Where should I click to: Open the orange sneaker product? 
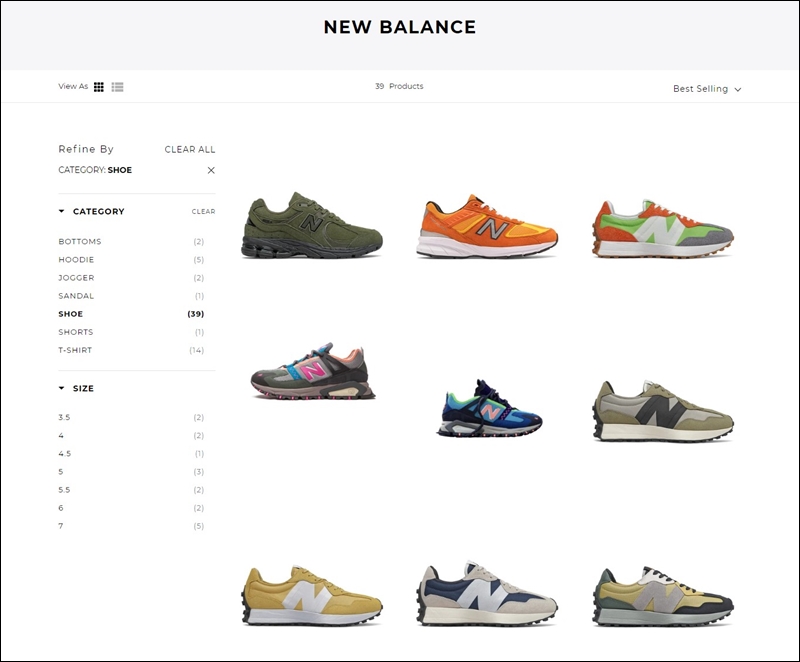tap(487, 226)
